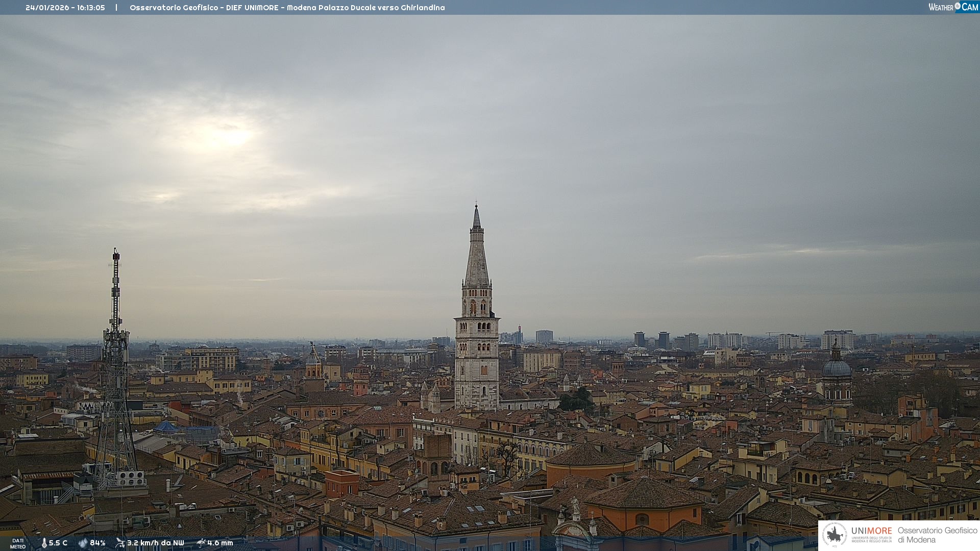Click the UNIMORE logo text
Viewport: 980px width, 551px height.
click(871, 531)
